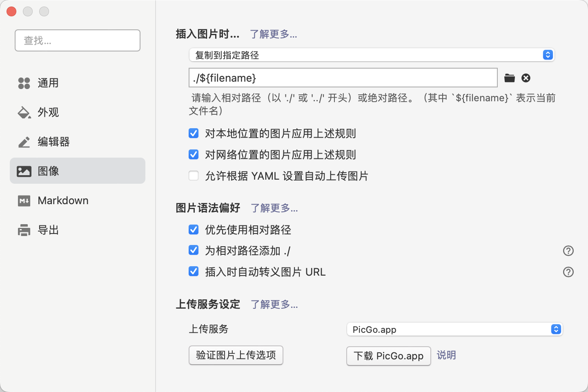Toggle 优先使用相对路径 checkbox
Image resolution: width=588 pixels, height=392 pixels.
pos(194,229)
